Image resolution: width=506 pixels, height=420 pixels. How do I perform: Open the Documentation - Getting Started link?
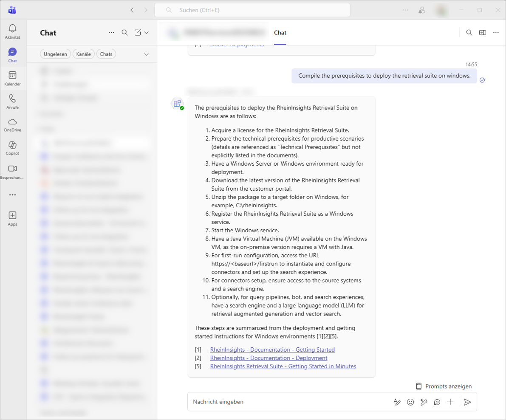coord(272,350)
